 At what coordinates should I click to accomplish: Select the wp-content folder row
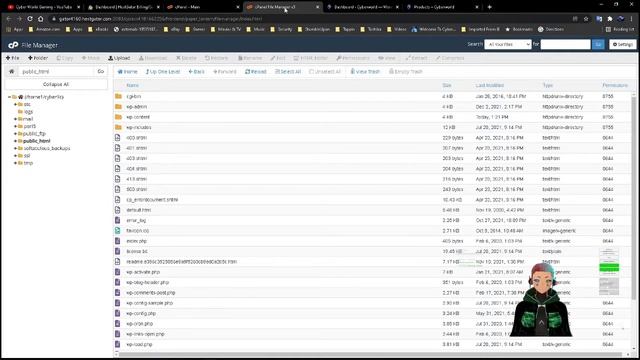372,117
